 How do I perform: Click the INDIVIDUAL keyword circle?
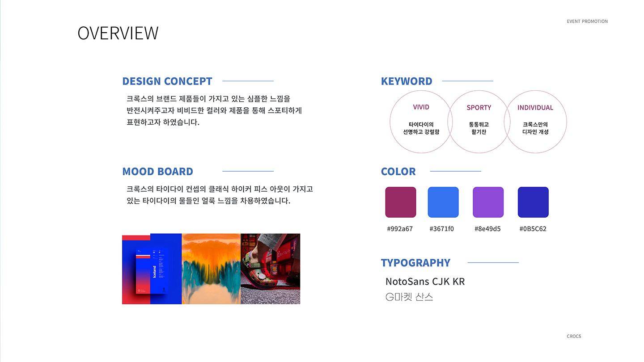[x=536, y=121]
